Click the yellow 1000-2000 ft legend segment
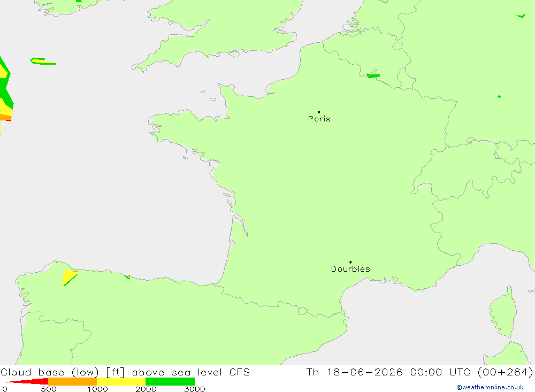 [x=121, y=381]
